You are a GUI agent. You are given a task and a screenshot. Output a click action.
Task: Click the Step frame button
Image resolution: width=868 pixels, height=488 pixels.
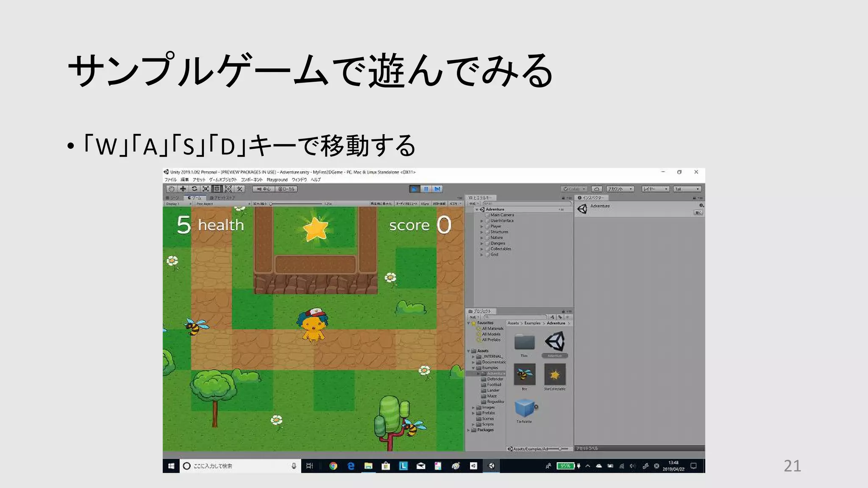click(437, 189)
